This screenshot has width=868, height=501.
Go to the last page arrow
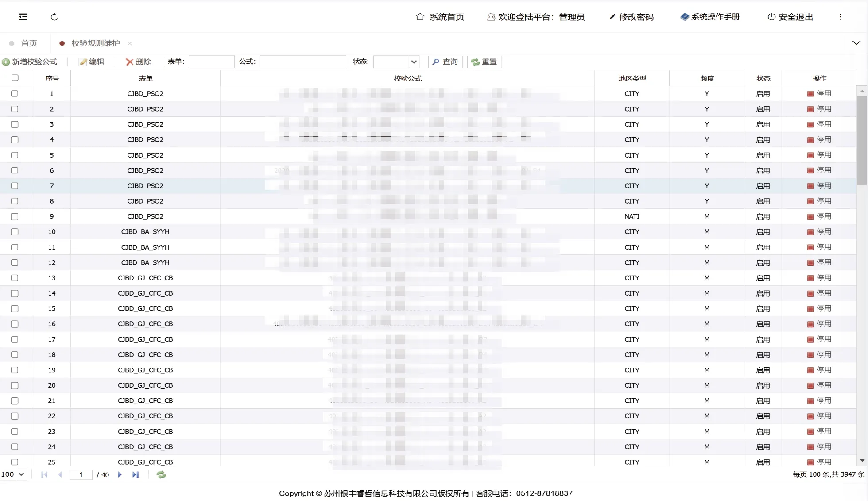coord(136,474)
